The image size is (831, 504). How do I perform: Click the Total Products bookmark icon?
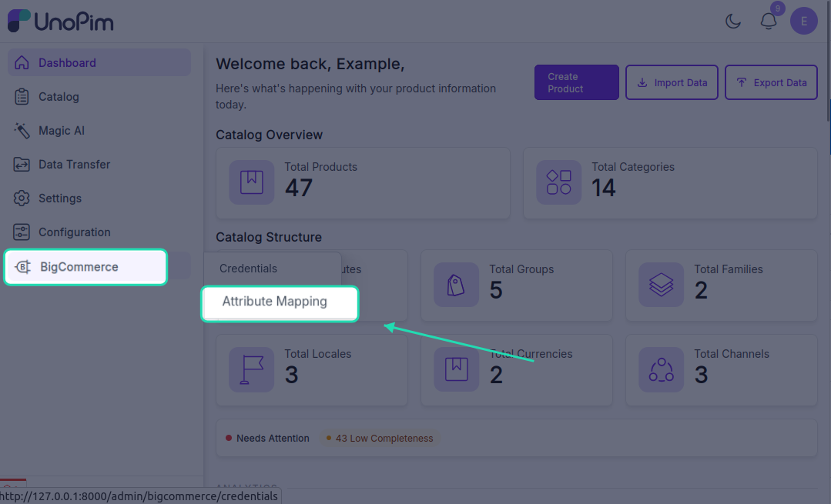tap(252, 182)
